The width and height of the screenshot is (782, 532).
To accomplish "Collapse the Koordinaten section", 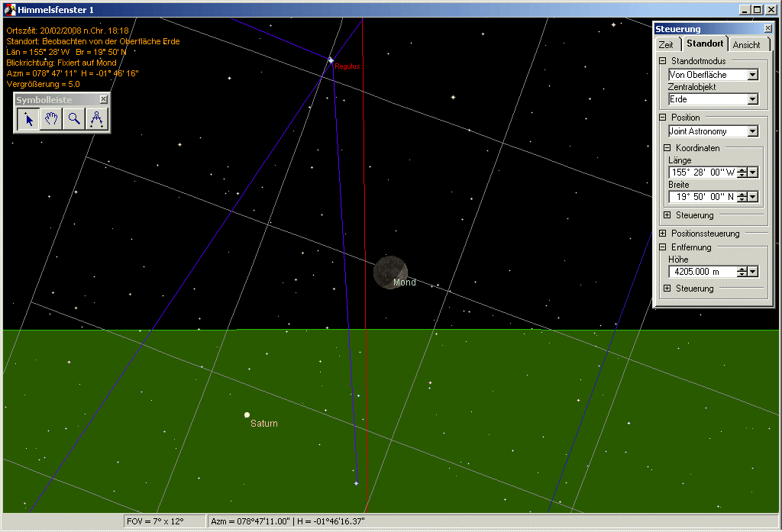I will pyautogui.click(x=667, y=148).
